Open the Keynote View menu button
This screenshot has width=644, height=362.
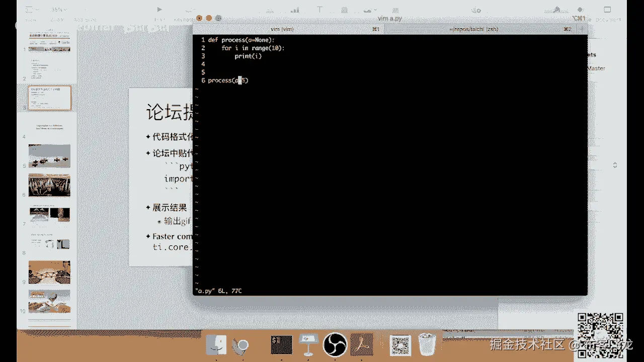pos(33,10)
